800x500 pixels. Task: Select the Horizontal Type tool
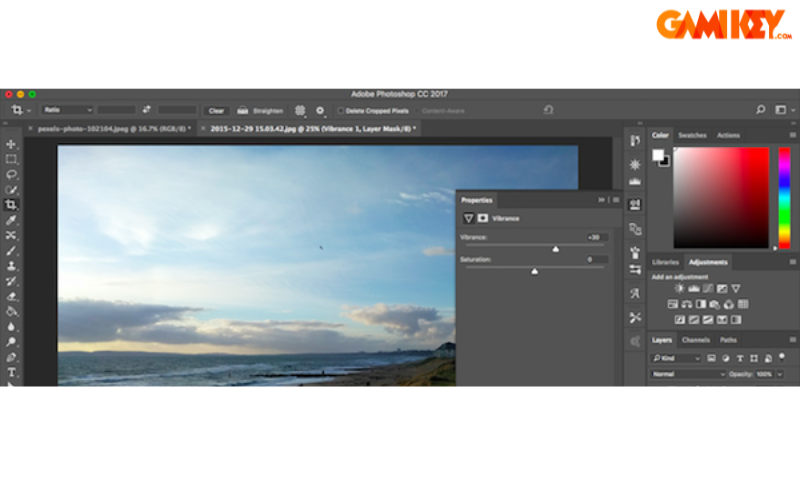point(11,372)
